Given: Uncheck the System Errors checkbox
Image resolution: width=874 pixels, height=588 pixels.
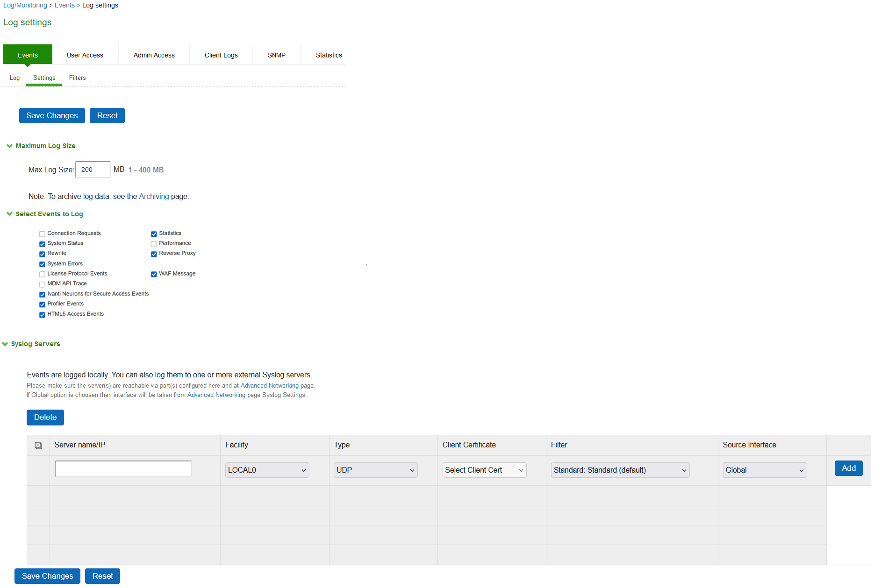Looking at the screenshot, I should (x=42, y=264).
